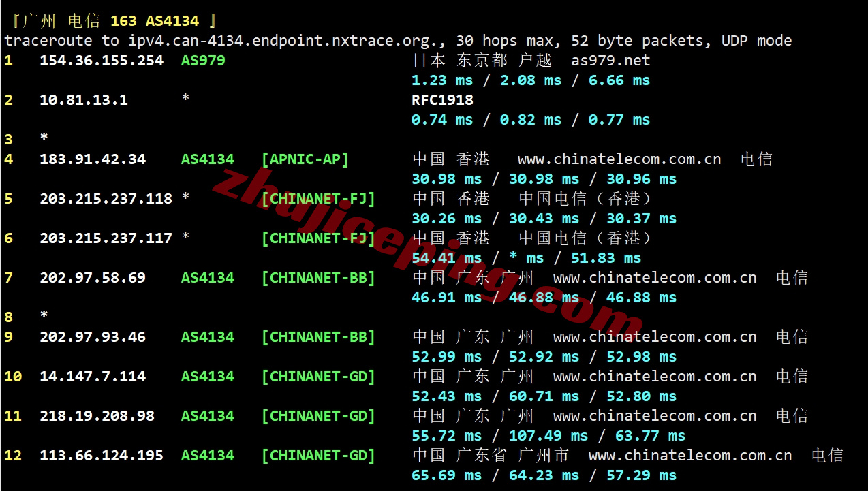
Task: Click [CHINANET-BB] tag on hop 9
Action: pos(318,337)
